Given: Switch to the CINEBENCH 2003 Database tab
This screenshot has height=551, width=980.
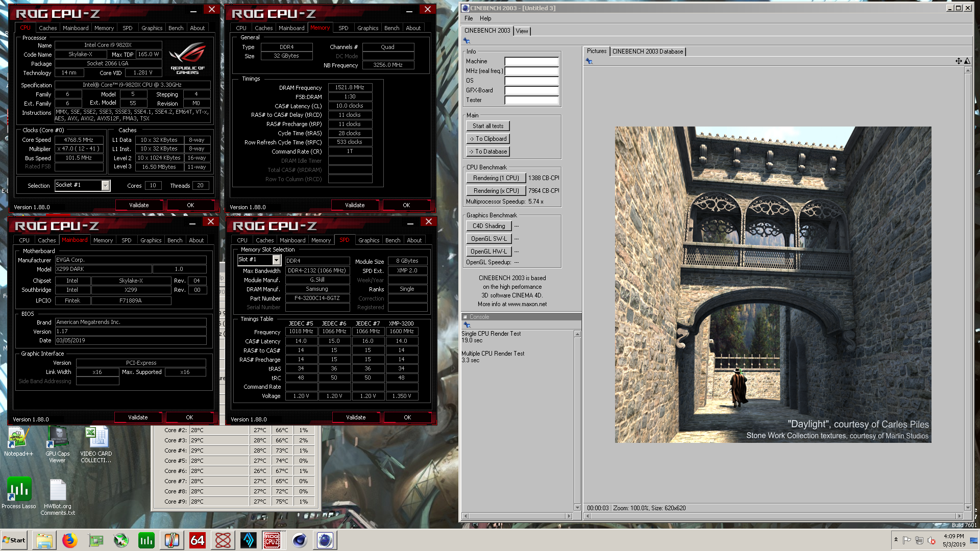Looking at the screenshot, I should (648, 52).
